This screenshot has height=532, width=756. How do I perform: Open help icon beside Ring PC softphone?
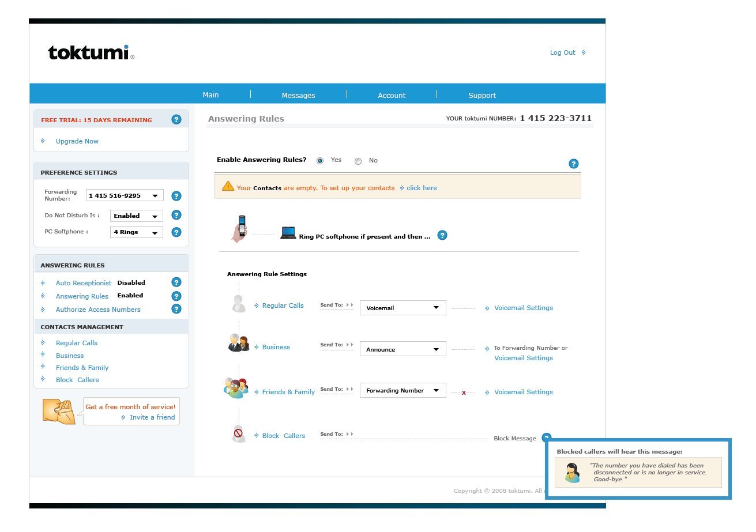[x=442, y=235]
